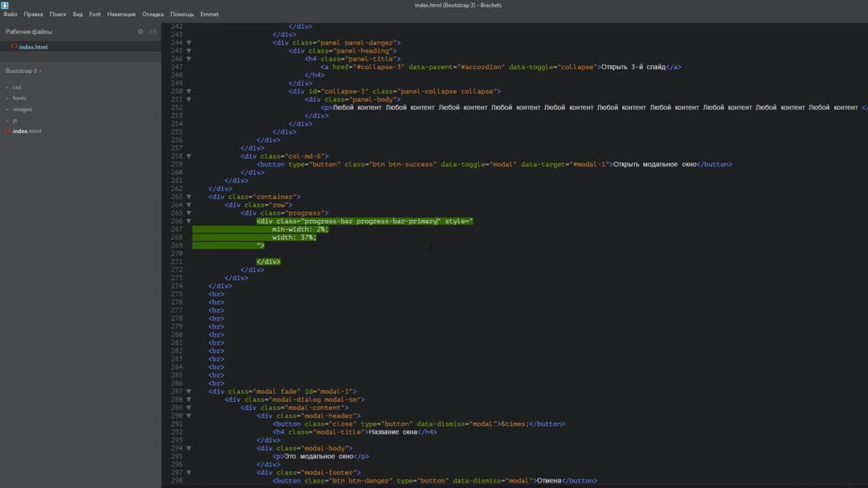The width and height of the screenshot is (868, 488).
Task: Collapse code fold at line 258
Action: [x=189, y=157]
